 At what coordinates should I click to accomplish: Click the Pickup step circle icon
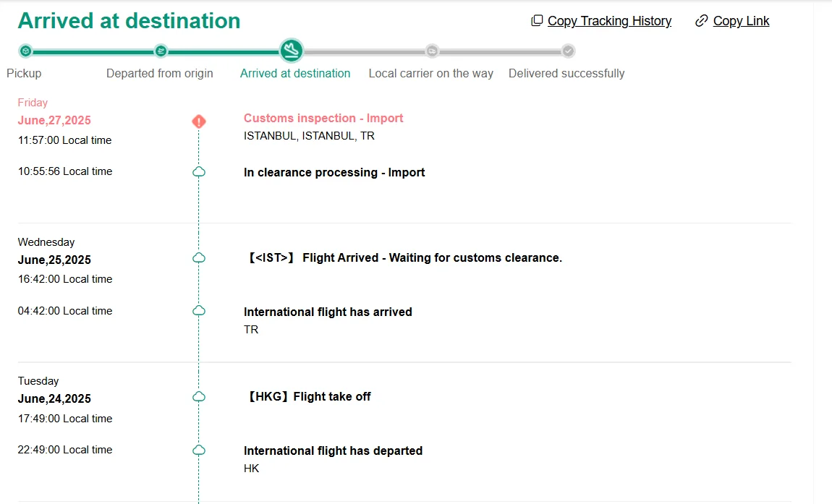(25, 51)
